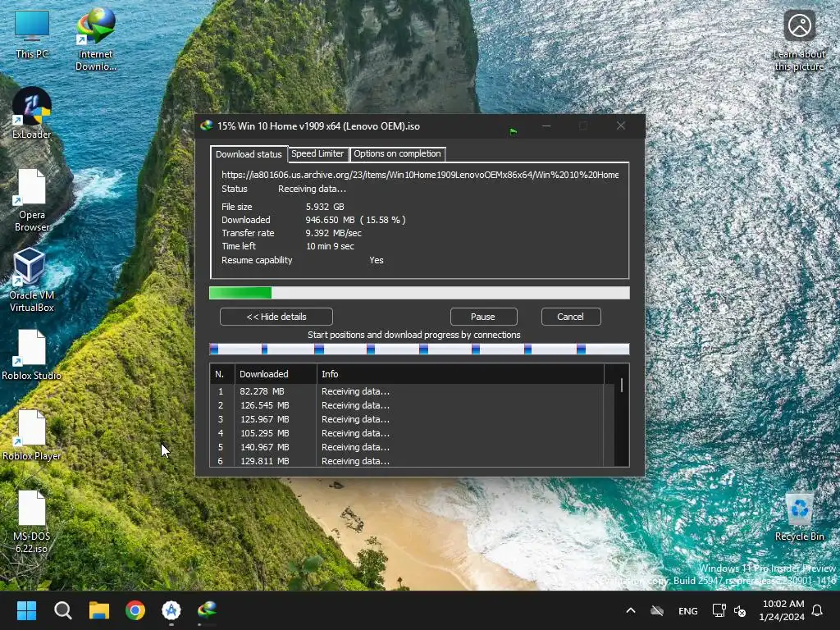The image size is (840, 630).
Task: Click Hide details button
Action: (276, 317)
